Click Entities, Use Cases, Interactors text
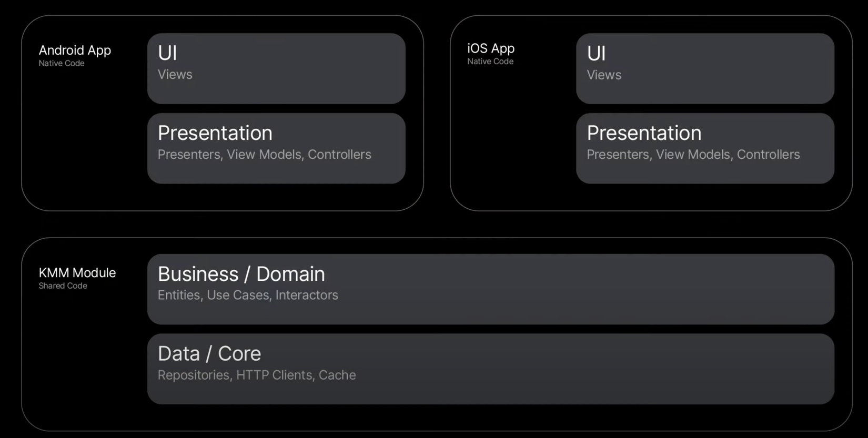Image resolution: width=868 pixels, height=438 pixels. [x=248, y=295]
